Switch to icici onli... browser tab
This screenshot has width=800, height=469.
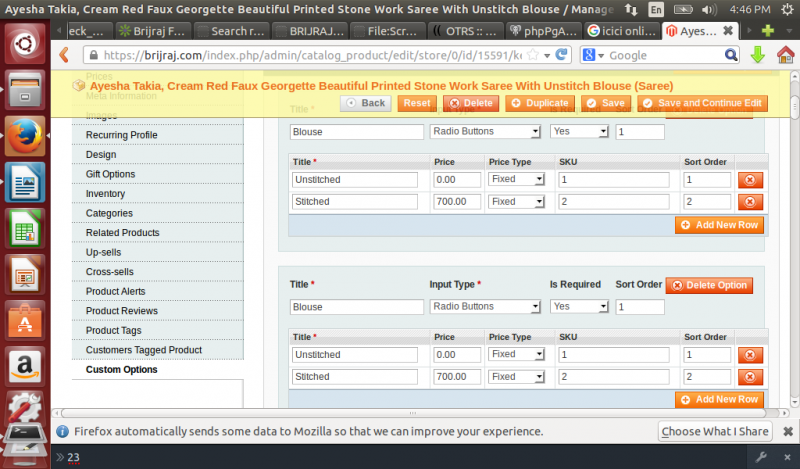(622, 31)
